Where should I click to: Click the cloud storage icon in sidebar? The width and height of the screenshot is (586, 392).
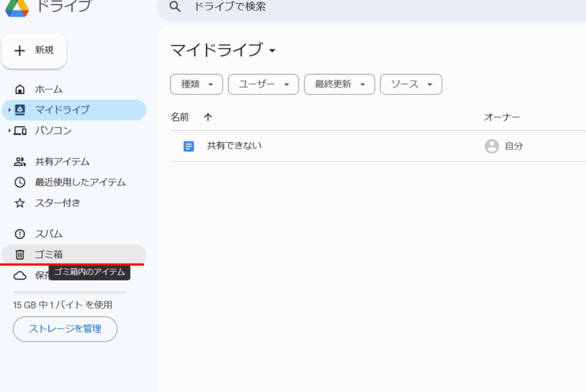tap(20, 276)
